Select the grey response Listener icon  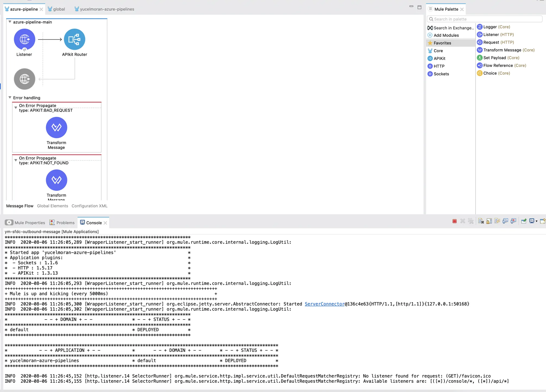tap(25, 79)
